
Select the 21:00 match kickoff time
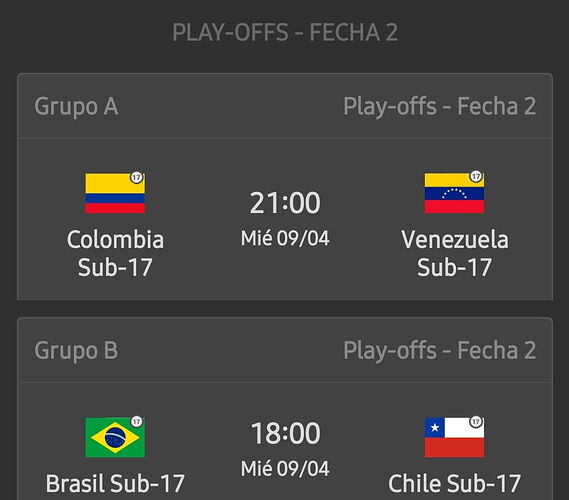pos(285,202)
